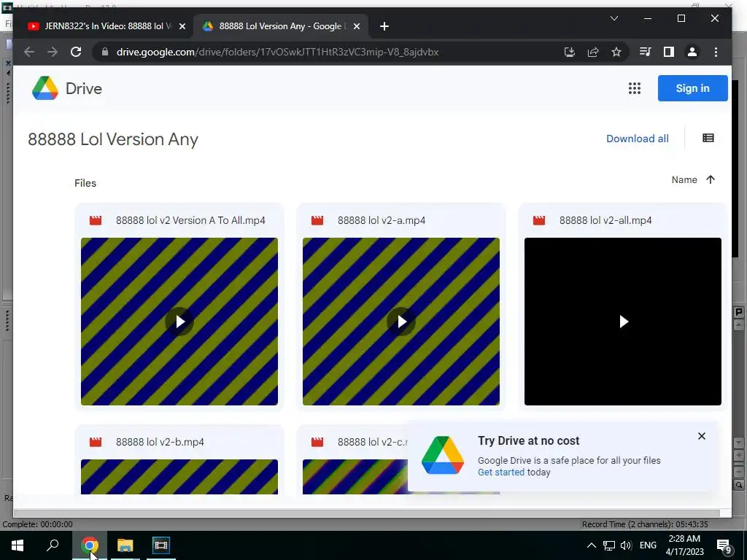This screenshot has height=560, width=747.
Task: Bookmark this tab with the star
Action: click(x=616, y=52)
